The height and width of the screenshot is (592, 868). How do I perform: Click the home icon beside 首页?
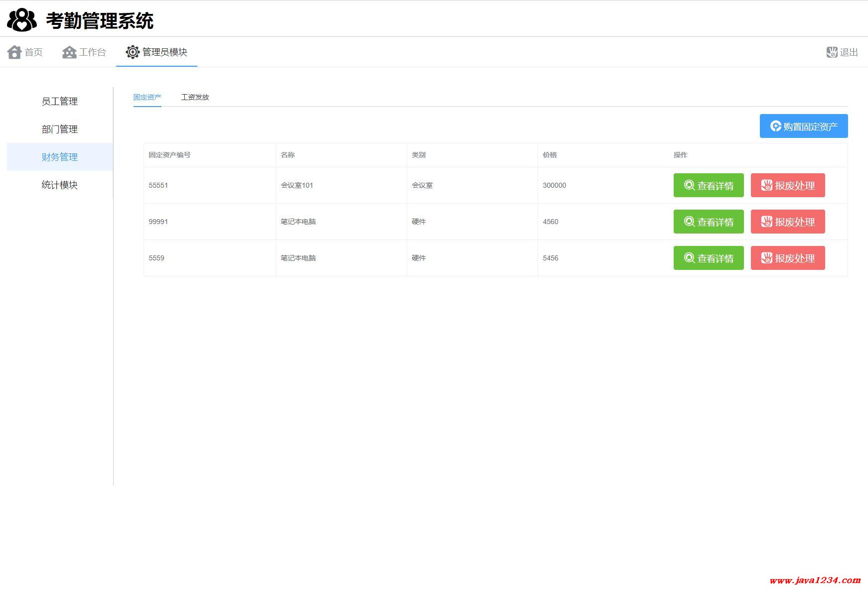pos(14,52)
